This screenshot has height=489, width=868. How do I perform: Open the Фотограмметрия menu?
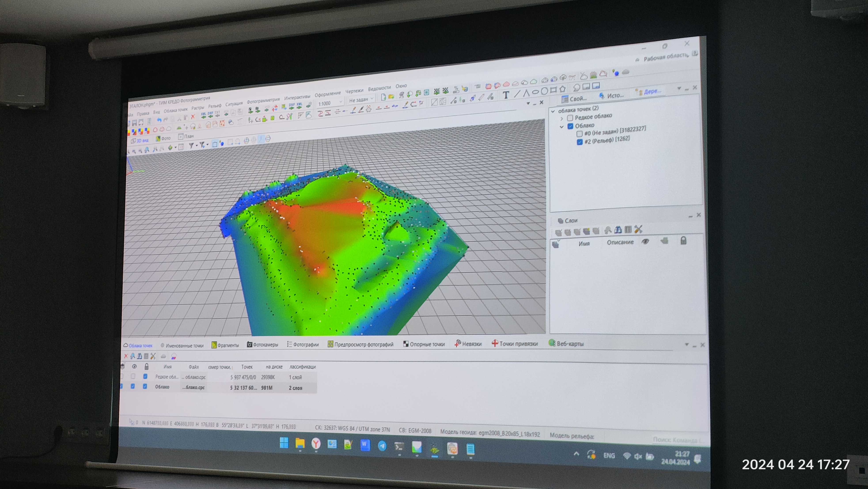(x=263, y=101)
